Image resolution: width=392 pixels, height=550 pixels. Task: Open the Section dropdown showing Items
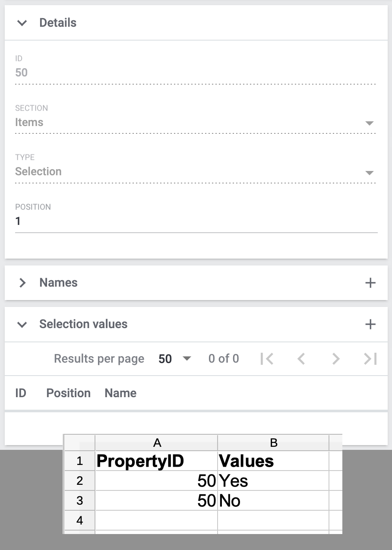195,123
